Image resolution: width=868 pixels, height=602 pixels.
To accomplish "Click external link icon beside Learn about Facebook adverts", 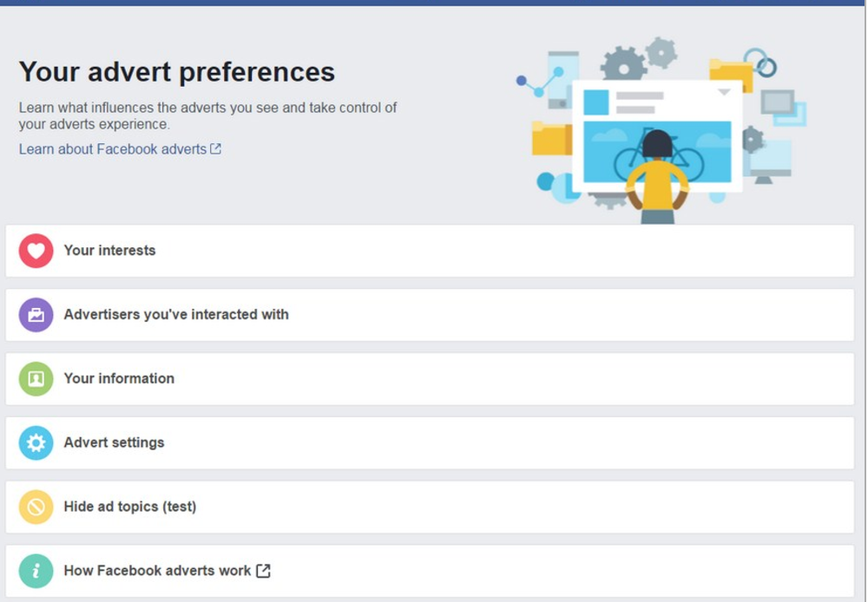I will click(x=215, y=149).
